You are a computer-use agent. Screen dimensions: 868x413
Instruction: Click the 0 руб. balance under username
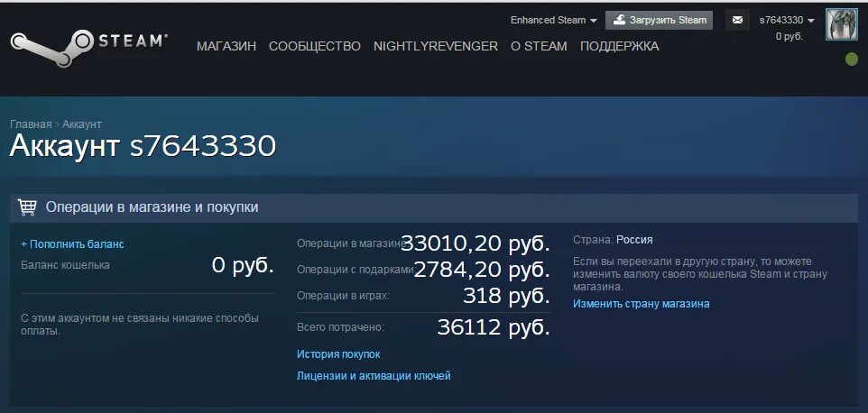pos(789,36)
